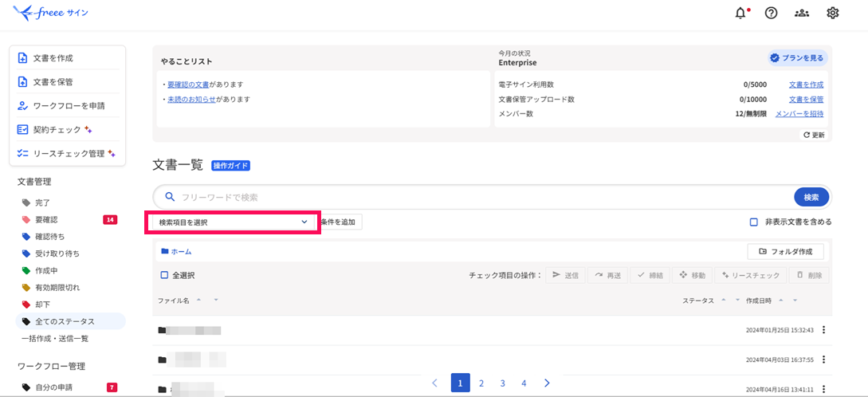Screen dimensions: 868x397
Task: Open the 操作ガイド badge
Action: click(231, 166)
